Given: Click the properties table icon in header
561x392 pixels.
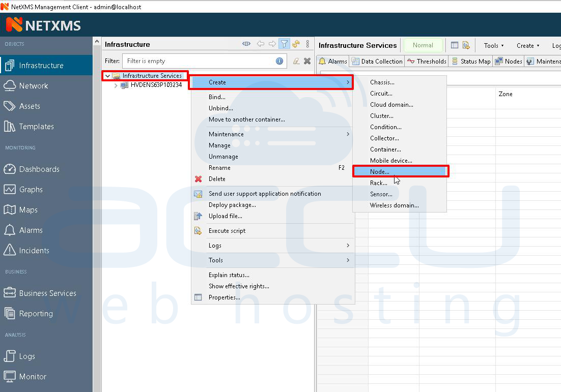Looking at the screenshot, I should pos(455,45).
